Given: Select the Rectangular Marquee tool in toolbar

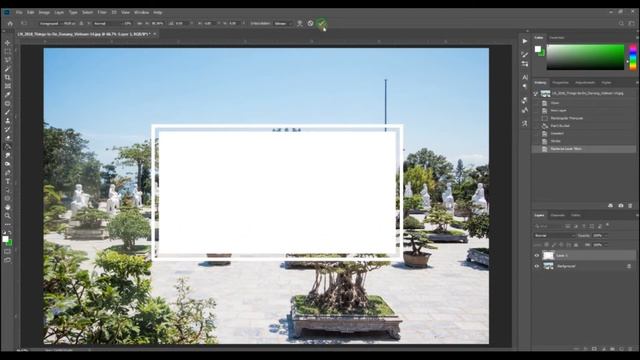Looking at the screenshot, I should (x=7, y=51).
